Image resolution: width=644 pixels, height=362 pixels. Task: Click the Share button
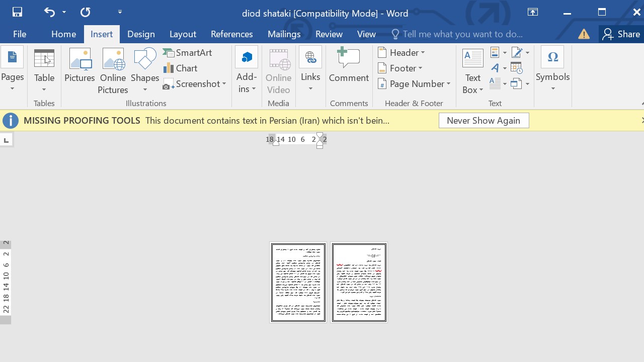(622, 34)
